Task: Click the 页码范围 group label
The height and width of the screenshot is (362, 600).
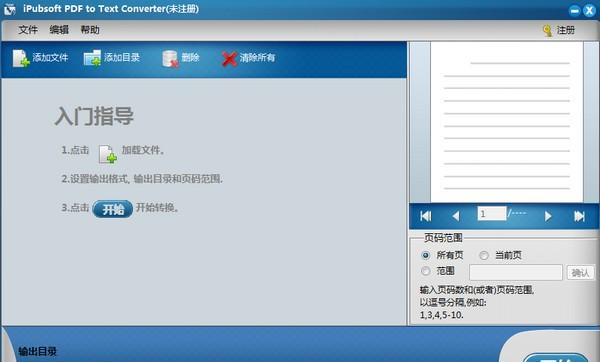Action: tap(443, 238)
